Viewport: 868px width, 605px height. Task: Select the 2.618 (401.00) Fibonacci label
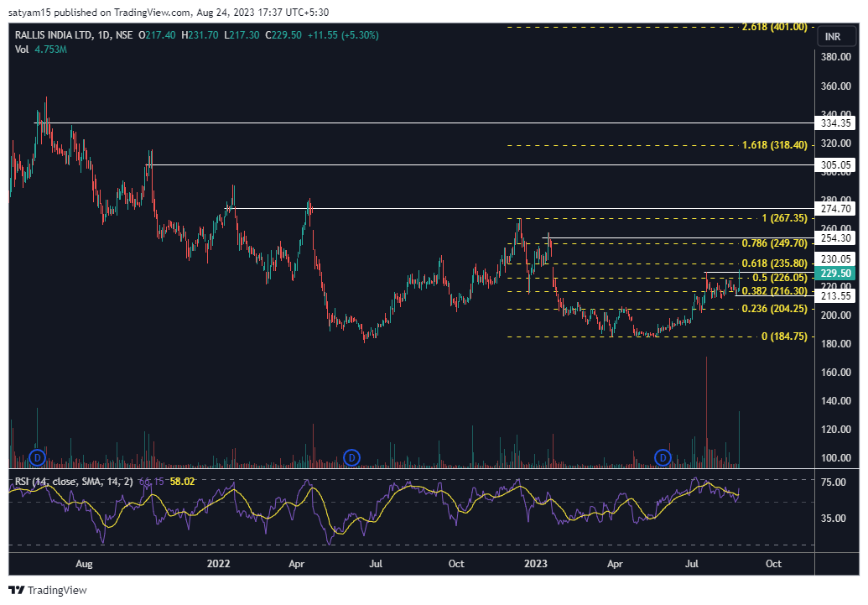774,27
